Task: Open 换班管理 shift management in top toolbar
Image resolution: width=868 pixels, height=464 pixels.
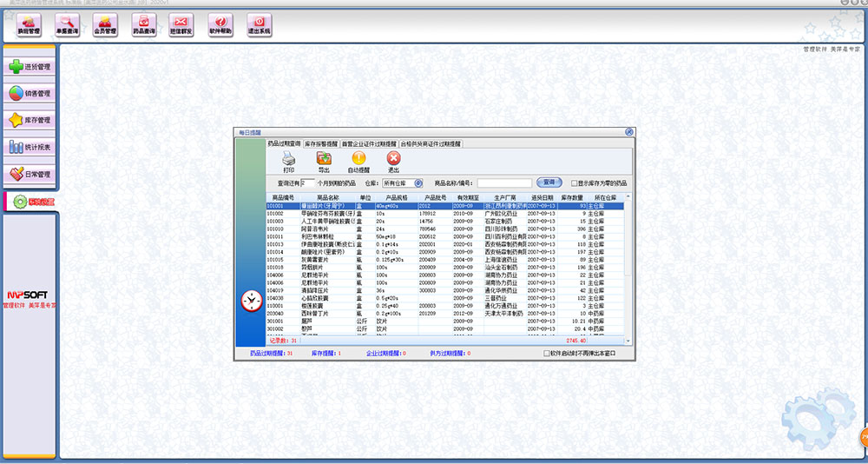Action: (x=29, y=23)
